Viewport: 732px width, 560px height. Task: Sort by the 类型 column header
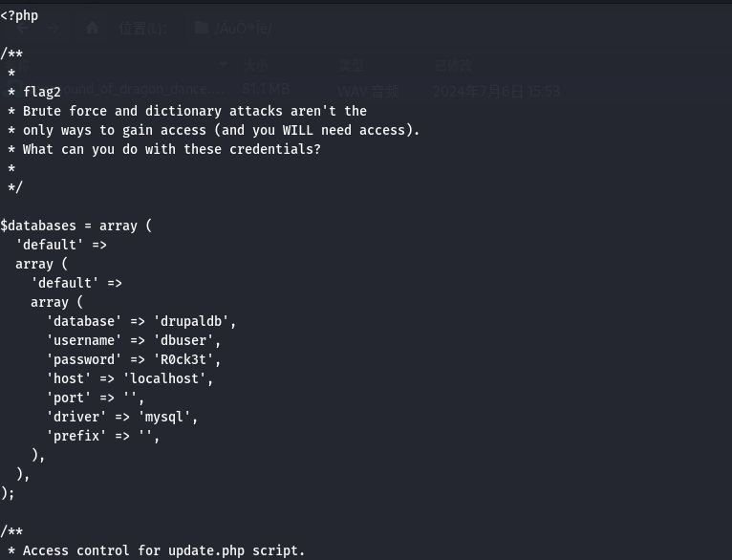pyautogui.click(x=352, y=66)
